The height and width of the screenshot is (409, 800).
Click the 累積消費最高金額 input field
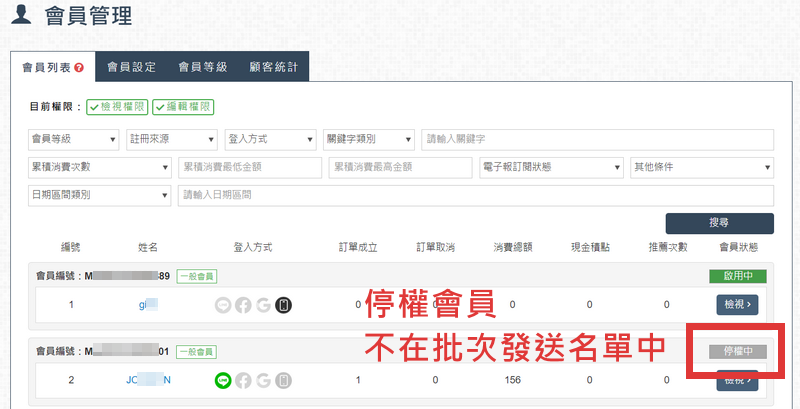click(401, 167)
